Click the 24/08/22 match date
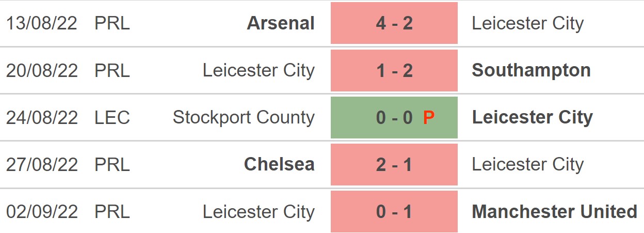The width and height of the screenshot is (644, 233). tap(42, 118)
